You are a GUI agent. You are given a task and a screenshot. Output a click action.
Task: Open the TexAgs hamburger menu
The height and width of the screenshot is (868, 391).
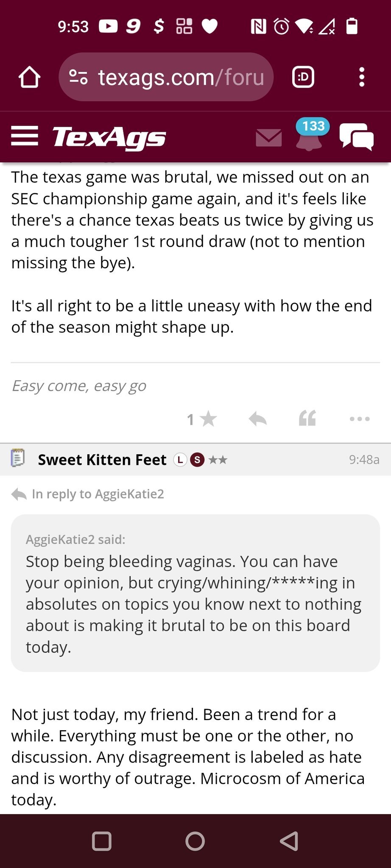25,136
